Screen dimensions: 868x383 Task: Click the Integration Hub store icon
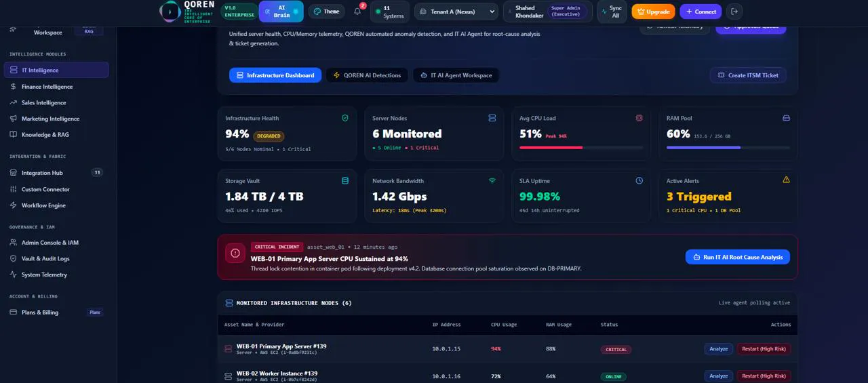(x=14, y=173)
